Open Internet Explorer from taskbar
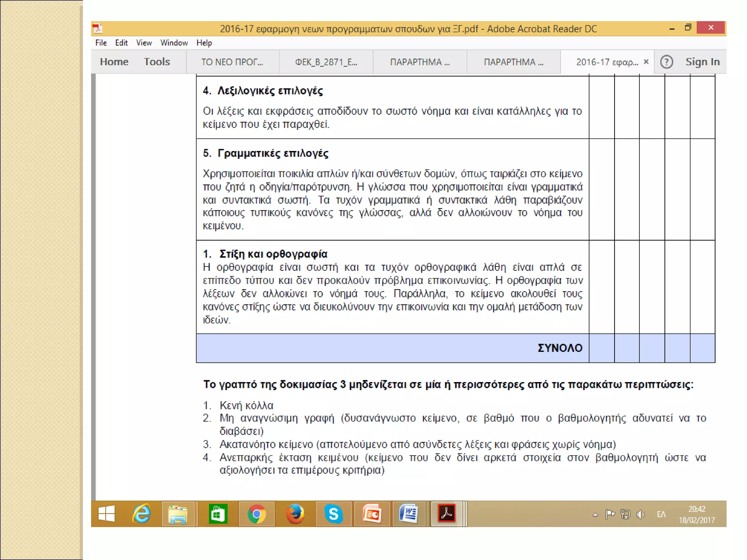This screenshot has height=560, width=747. pos(142,514)
